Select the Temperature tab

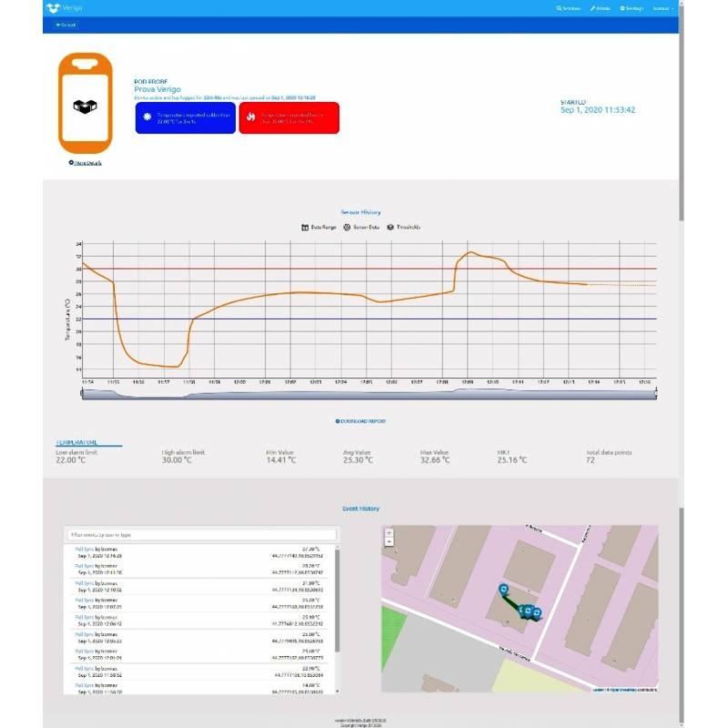point(76,443)
